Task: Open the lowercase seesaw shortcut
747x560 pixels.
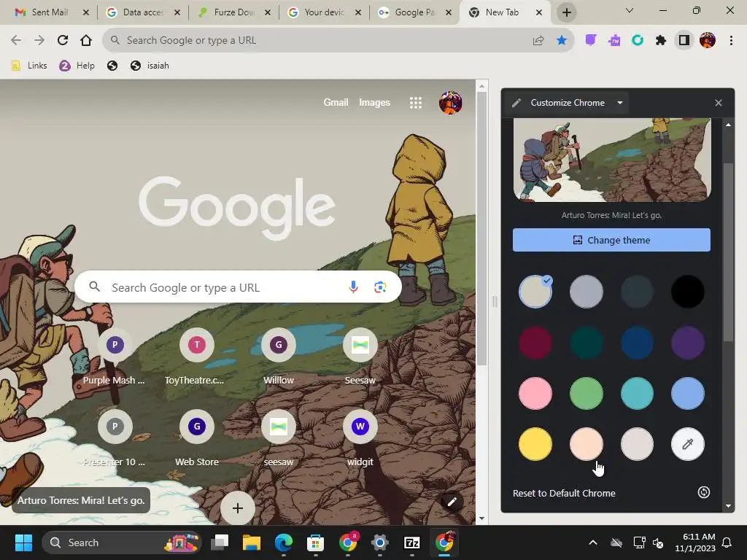Action: (278, 438)
